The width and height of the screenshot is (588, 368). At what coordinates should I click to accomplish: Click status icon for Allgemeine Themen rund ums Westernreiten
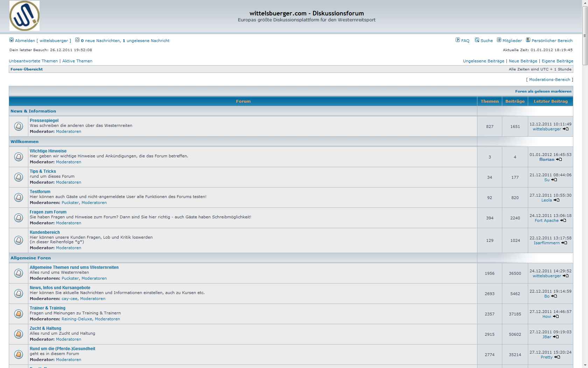coord(19,273)
